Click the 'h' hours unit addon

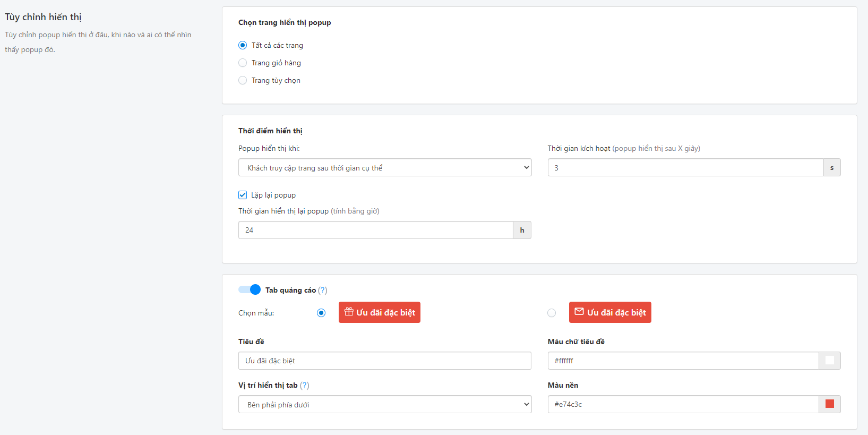click(522, 230)
